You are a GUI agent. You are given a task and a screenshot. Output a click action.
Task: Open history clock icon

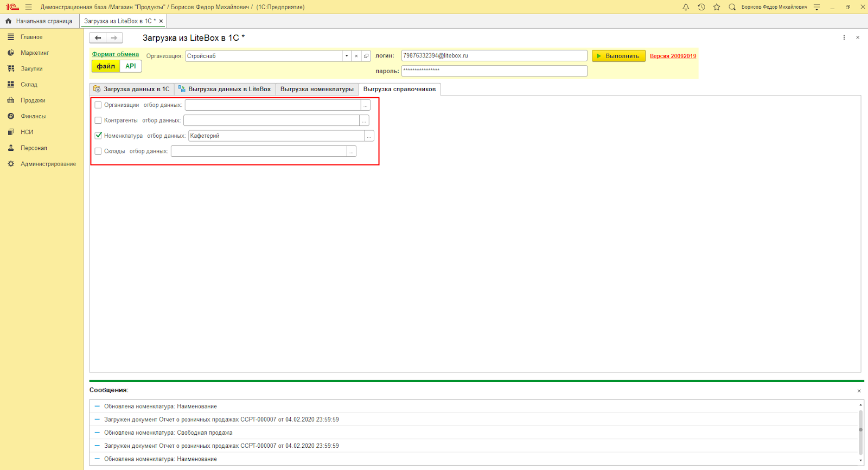(x=701, y=7)
